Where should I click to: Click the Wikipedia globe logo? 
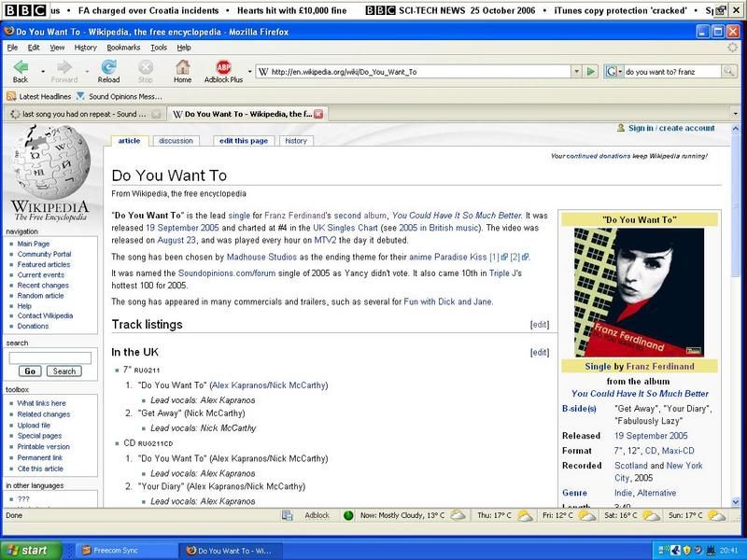[51, 162]
